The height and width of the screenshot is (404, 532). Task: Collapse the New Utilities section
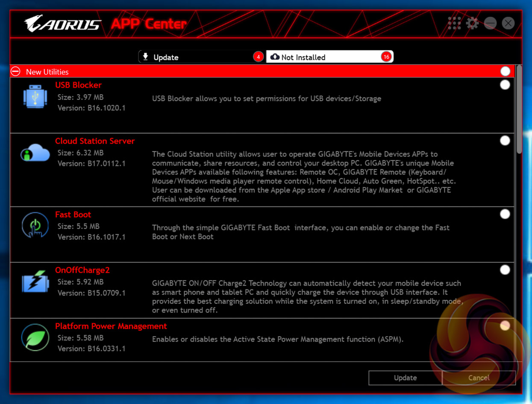[15, 71]
